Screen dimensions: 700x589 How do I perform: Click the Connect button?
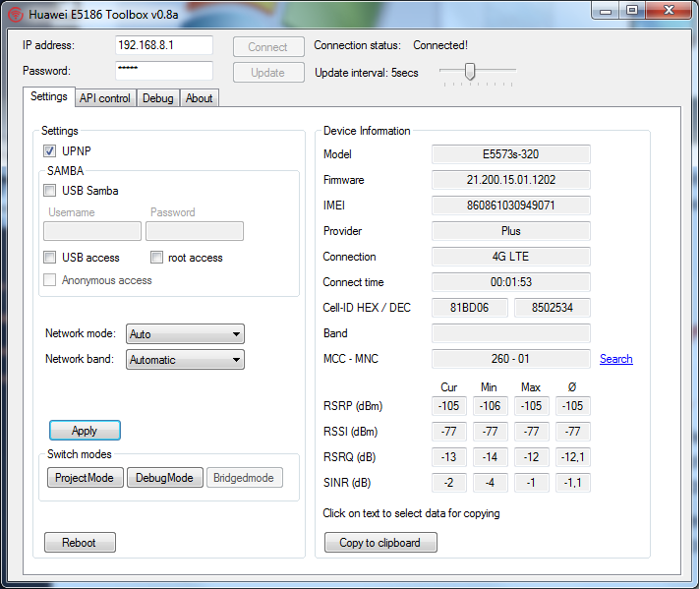click(268, 47)
